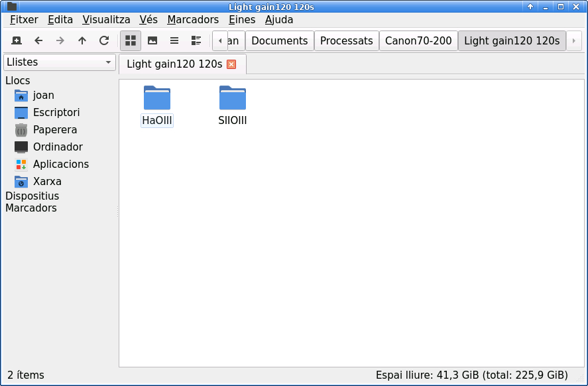
Task: Go back to the previous folder
Action: [38, 40]
